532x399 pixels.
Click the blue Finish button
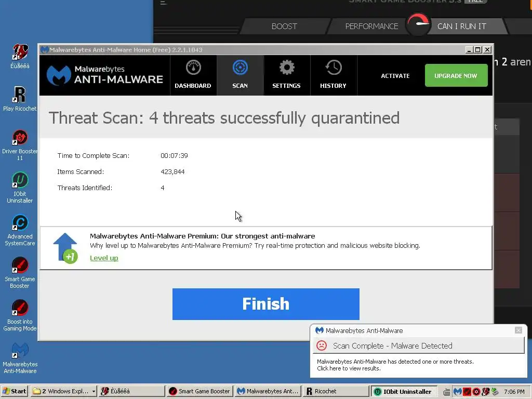coord(265,304)
